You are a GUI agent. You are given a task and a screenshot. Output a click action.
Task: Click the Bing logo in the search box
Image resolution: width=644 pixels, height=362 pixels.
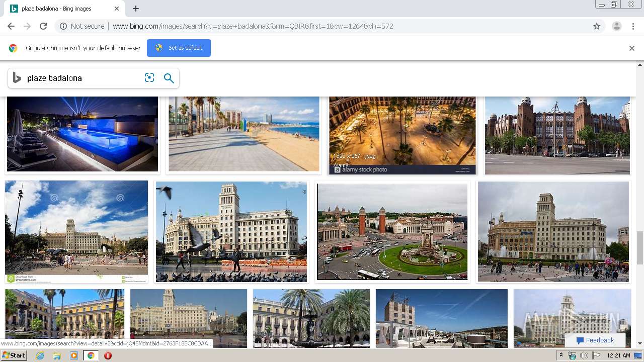click(x=17, y=78)
